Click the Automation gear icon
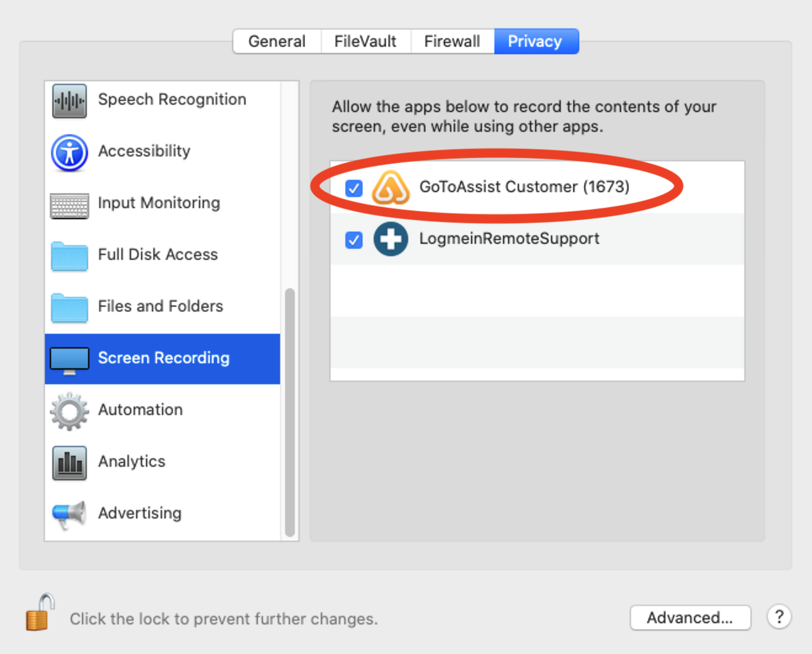812x654 pixels. [69, 411]
